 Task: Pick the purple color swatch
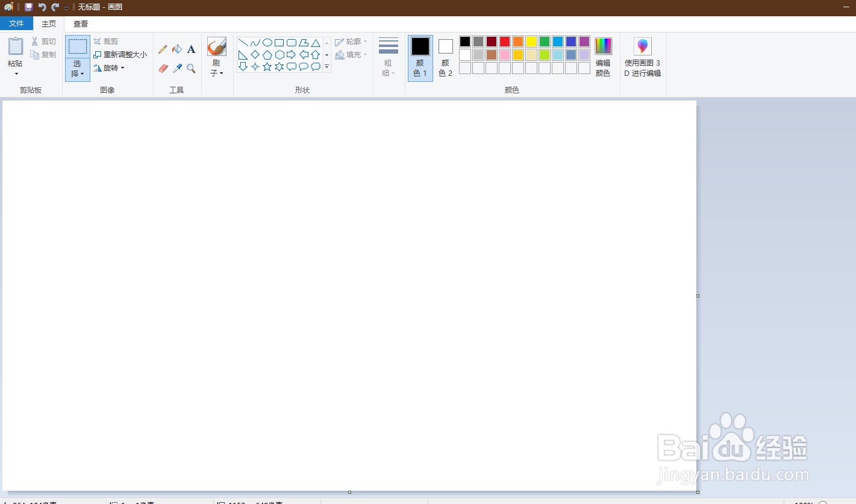pos(584,42)
